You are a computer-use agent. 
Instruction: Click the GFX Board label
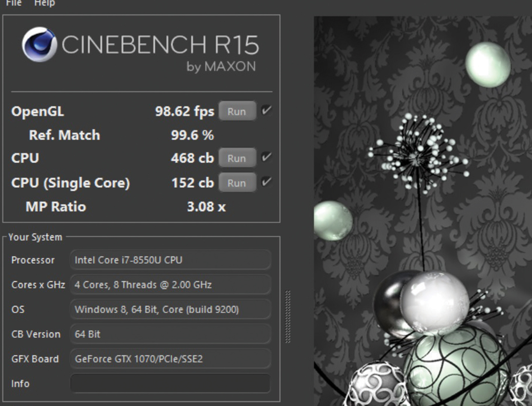coord(35,359)
